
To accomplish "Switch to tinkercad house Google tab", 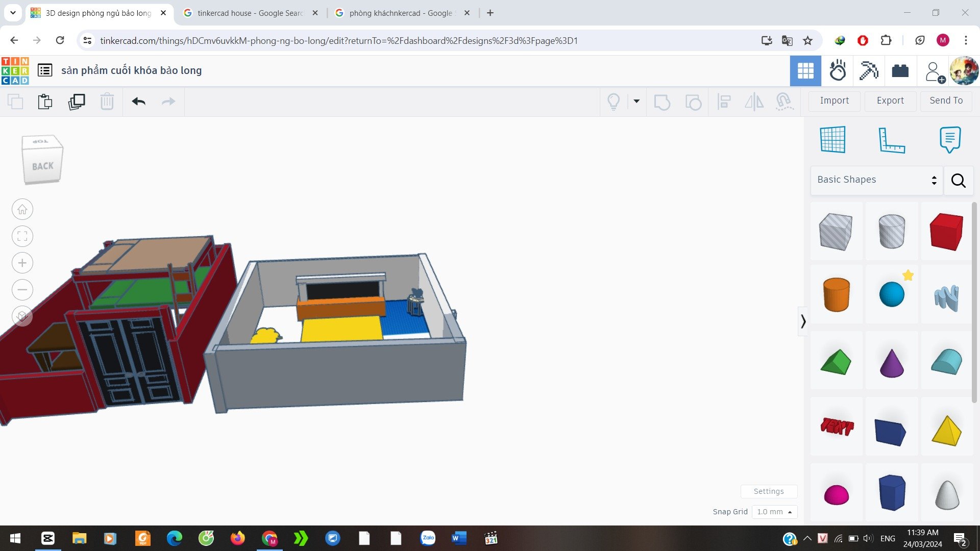I will [x=250, y=13].
